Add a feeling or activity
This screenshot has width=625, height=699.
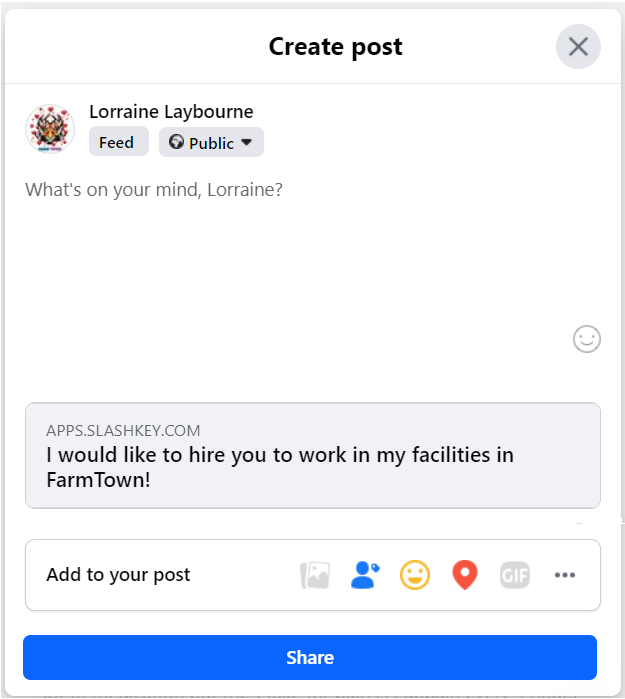pyautogui.click(x=415, y=575)
